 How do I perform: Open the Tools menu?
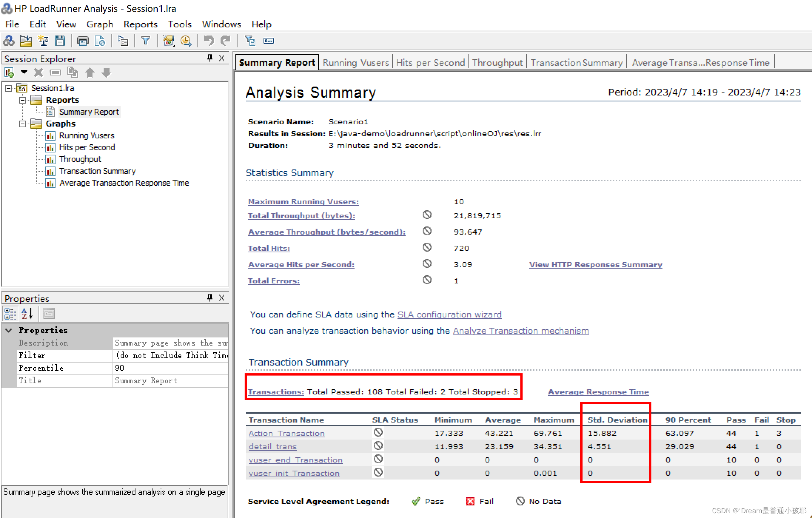(179, 24)
